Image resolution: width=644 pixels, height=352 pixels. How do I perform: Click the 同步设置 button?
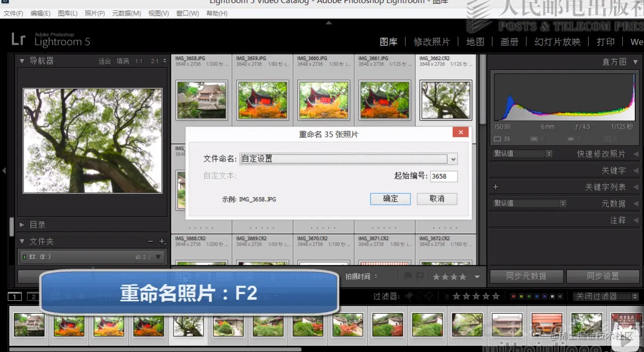603,276
